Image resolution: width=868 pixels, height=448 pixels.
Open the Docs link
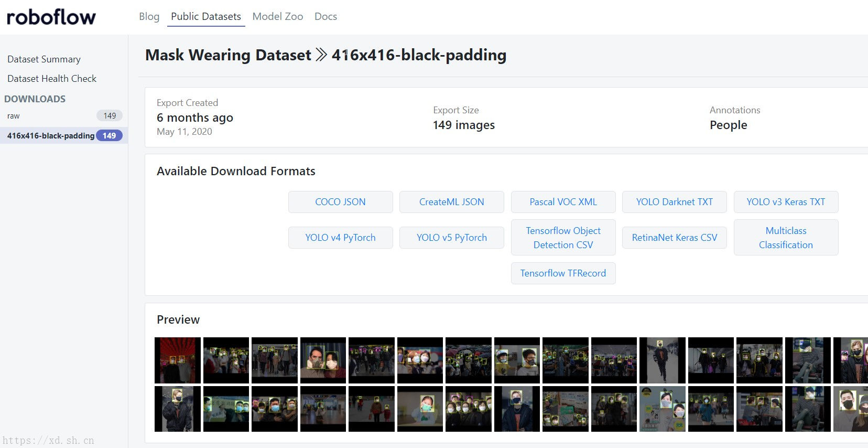(325, 16)
